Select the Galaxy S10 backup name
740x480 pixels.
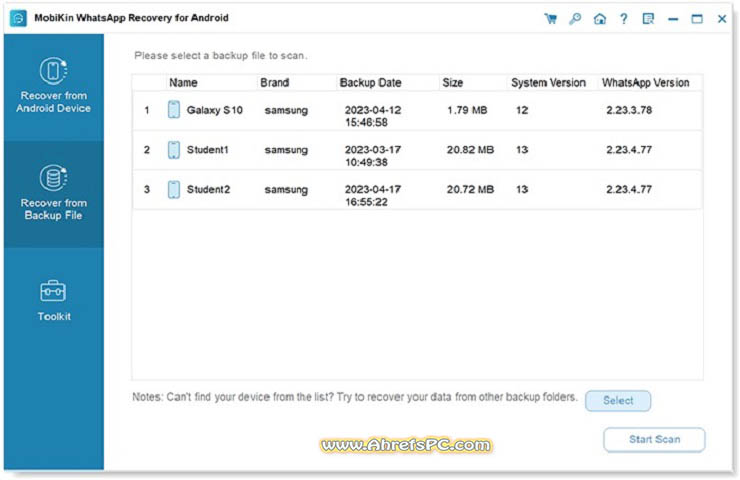point(215,110)
